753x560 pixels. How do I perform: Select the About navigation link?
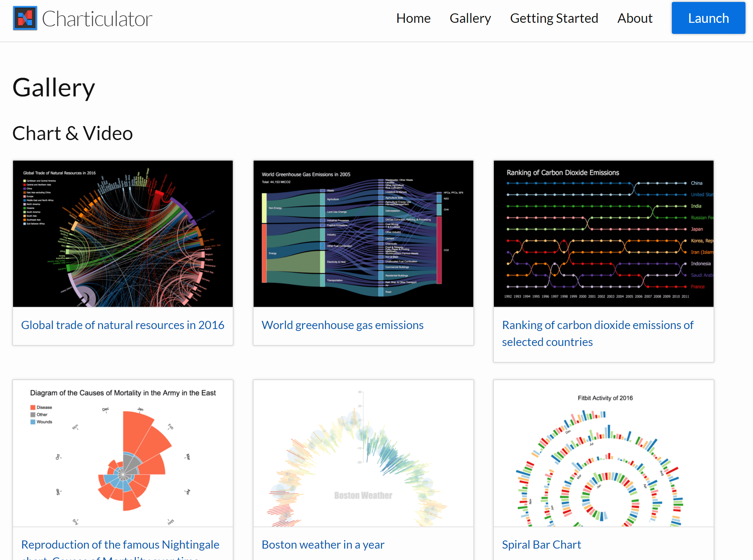point(635,18)
